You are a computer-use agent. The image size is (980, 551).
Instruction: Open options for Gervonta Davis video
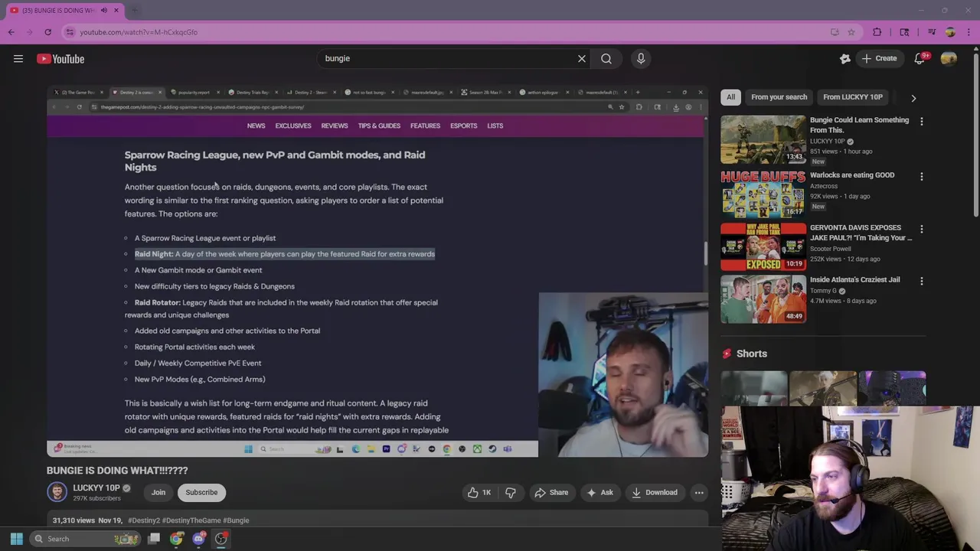click(x=921, y=230)
